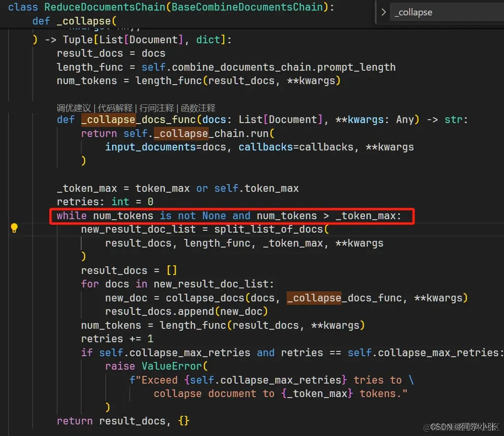Click the line retries: int = 0
The image size is (504, 436).
tap(105, 202)
